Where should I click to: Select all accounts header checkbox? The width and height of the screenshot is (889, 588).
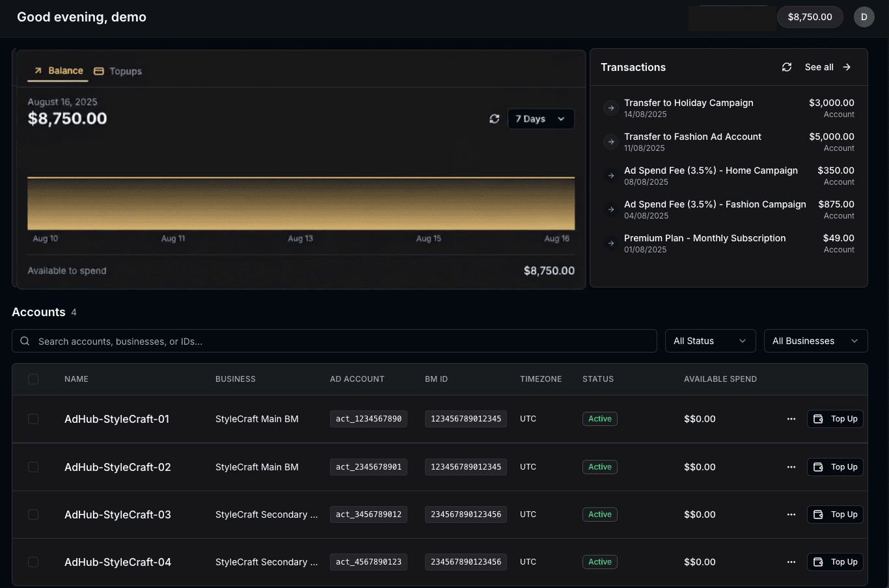[x=33, y=379]
